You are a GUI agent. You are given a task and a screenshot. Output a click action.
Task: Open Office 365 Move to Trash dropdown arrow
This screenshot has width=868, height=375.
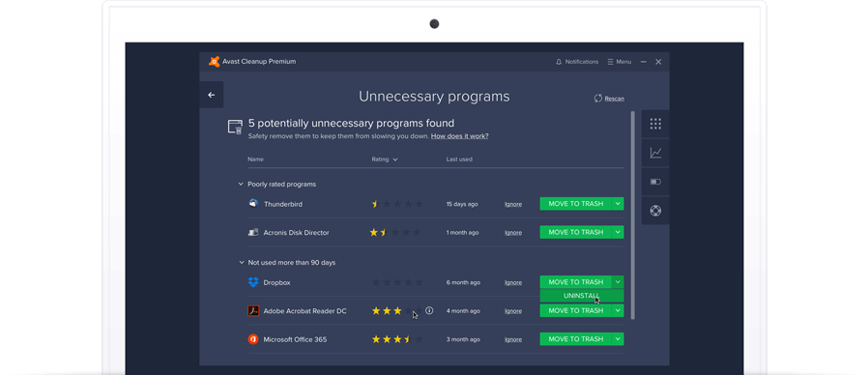point(618,339)
